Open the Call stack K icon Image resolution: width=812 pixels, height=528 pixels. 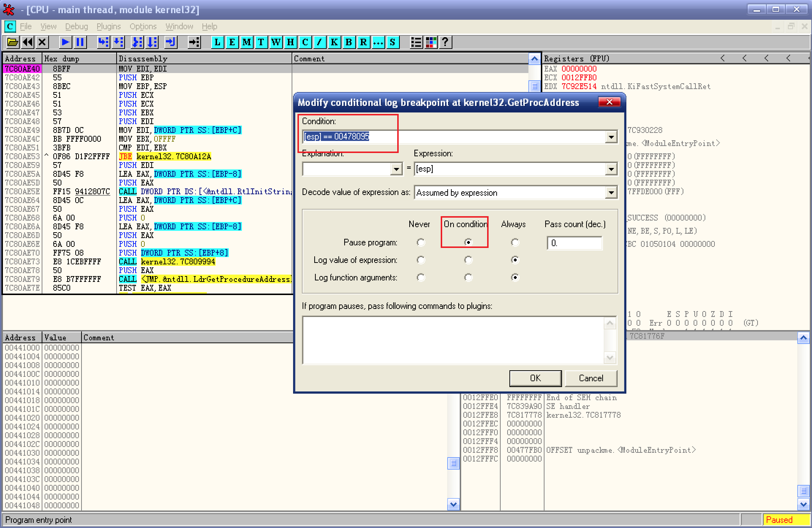pyautogui.click(x=334, y=42)
